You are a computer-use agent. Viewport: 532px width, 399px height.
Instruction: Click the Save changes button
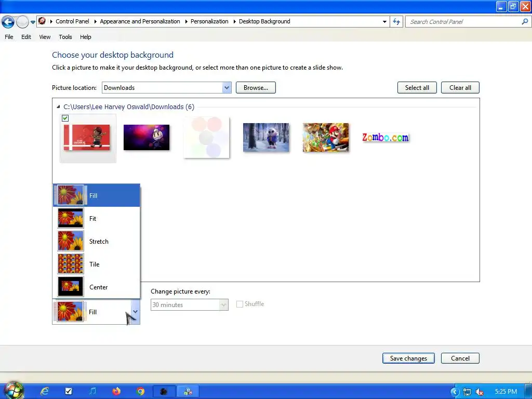click(408, 358)
